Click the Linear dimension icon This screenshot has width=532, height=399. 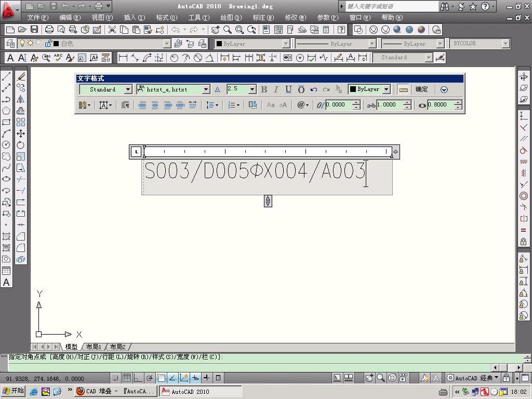[x=123, y=58]
